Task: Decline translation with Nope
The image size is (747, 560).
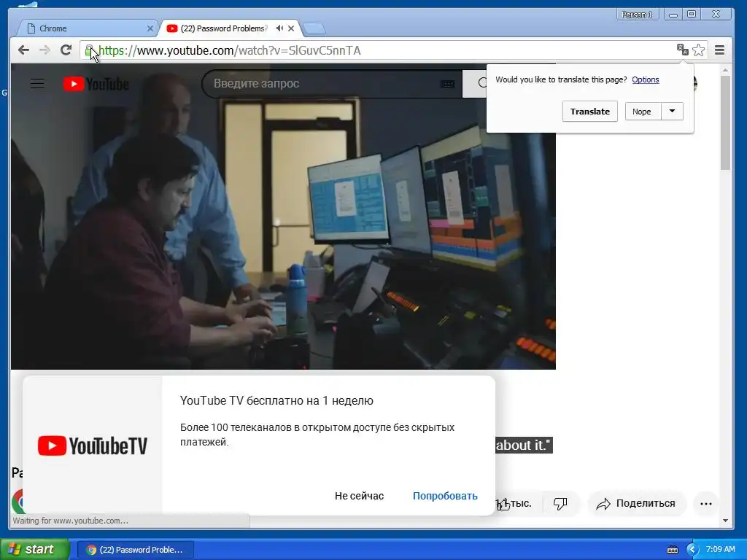Action: click(642, 112)
